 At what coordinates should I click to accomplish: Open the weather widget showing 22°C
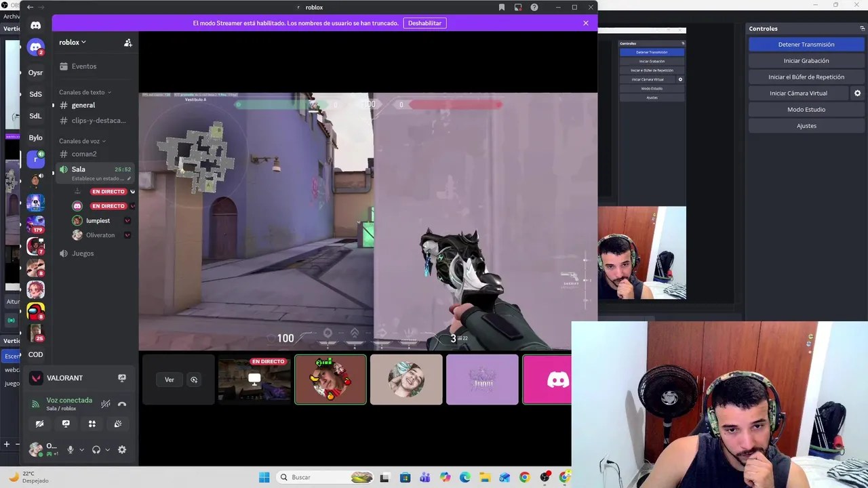coord(28,477)
